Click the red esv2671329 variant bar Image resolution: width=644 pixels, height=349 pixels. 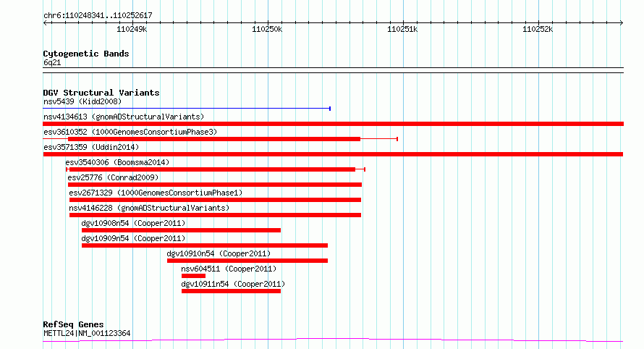215,200
